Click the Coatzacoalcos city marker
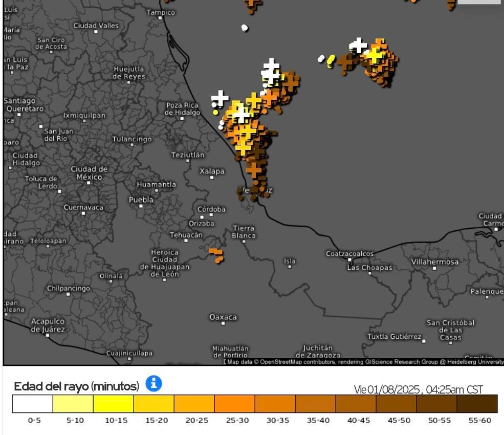This screenshot has width=504, height=435. (349, 259)
